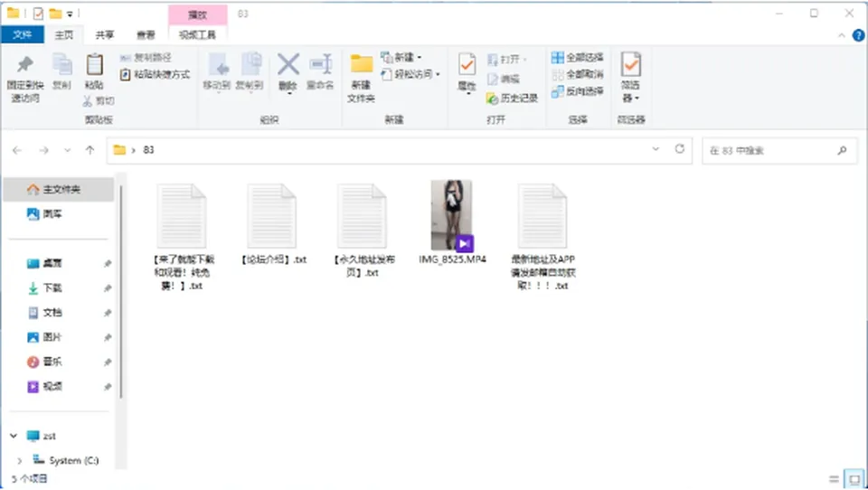The width and height of the screenshot is (868, 490).
Task: Go up one folder level
Action: (x=90, y=150)
